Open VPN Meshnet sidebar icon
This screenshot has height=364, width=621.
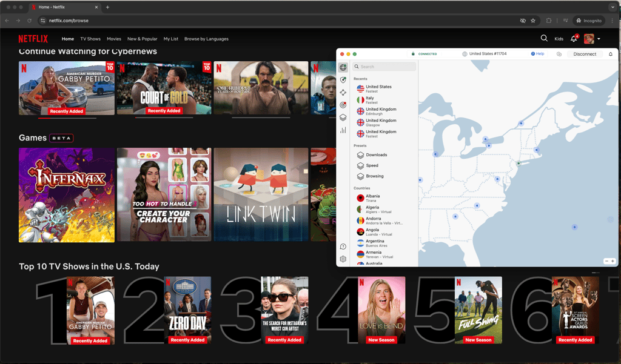click(343, 93)
